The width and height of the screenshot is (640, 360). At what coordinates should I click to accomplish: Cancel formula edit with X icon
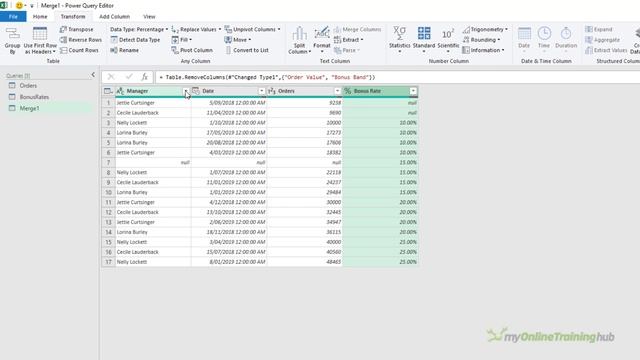pos(111,77)
